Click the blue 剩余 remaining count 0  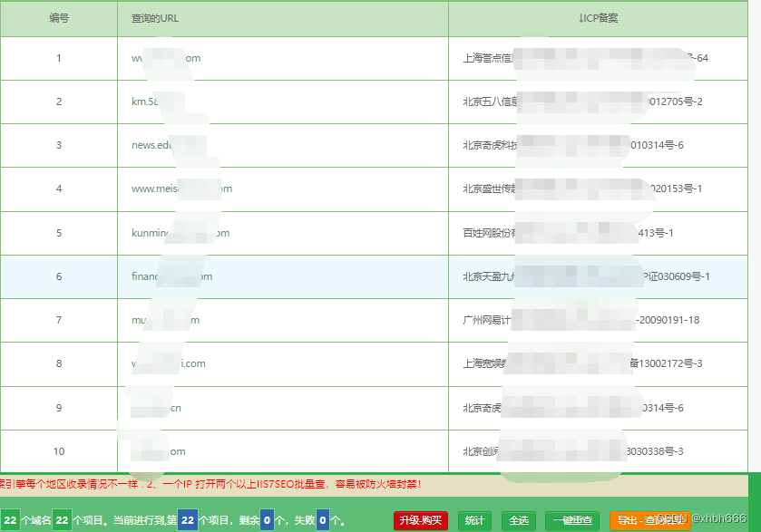click(x=267, y=520)
